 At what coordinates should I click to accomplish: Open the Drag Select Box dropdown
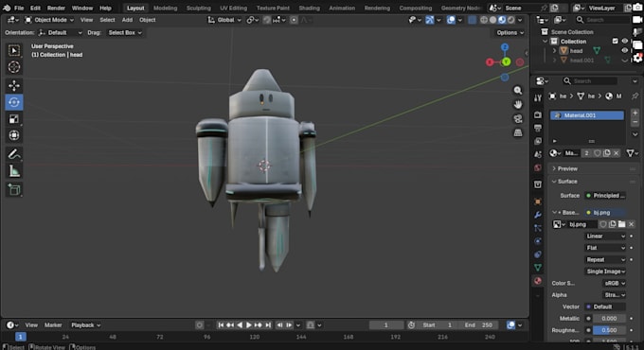tap(125, 32)
